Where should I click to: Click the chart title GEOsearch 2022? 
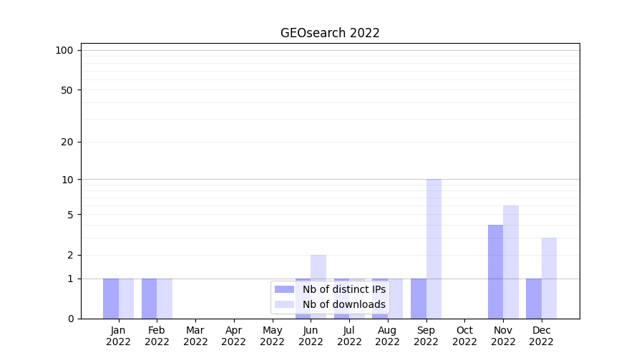point(330,33)
